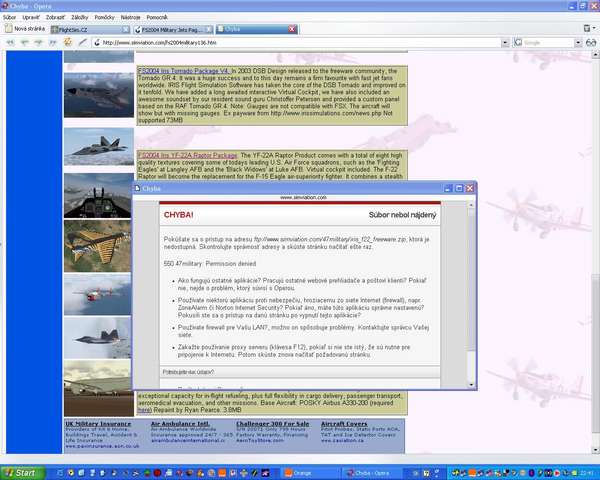Open FS2004 Iris YF-22A Raptor Package link
This screenshot has width=600, height=480.
pos(187,156)
